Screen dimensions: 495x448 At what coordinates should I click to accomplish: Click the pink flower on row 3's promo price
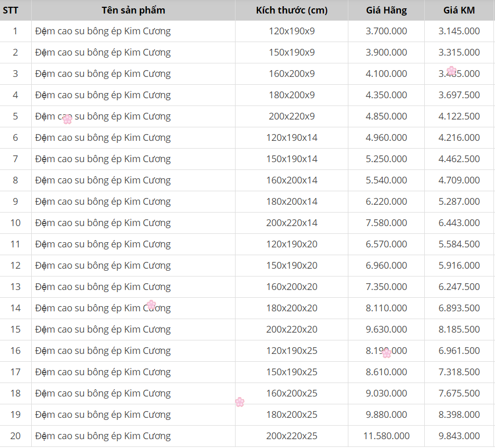coord(451,71)
